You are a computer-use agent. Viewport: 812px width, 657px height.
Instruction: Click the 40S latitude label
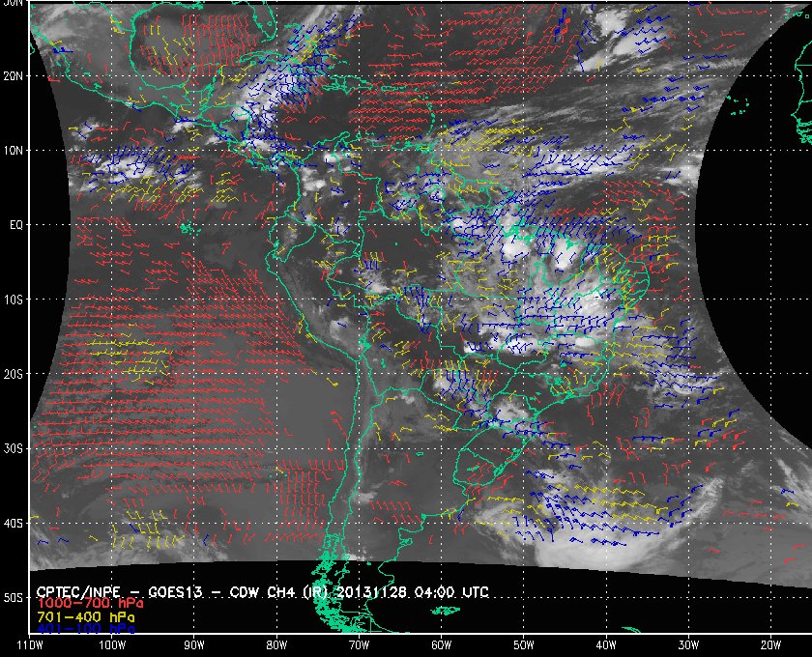pos(13,523)
